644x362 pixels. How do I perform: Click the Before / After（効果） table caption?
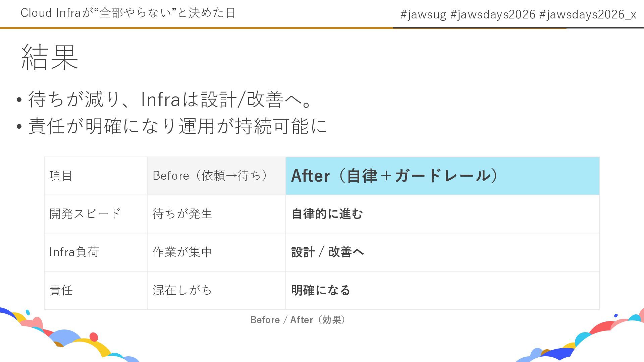(x=298, y=320)
